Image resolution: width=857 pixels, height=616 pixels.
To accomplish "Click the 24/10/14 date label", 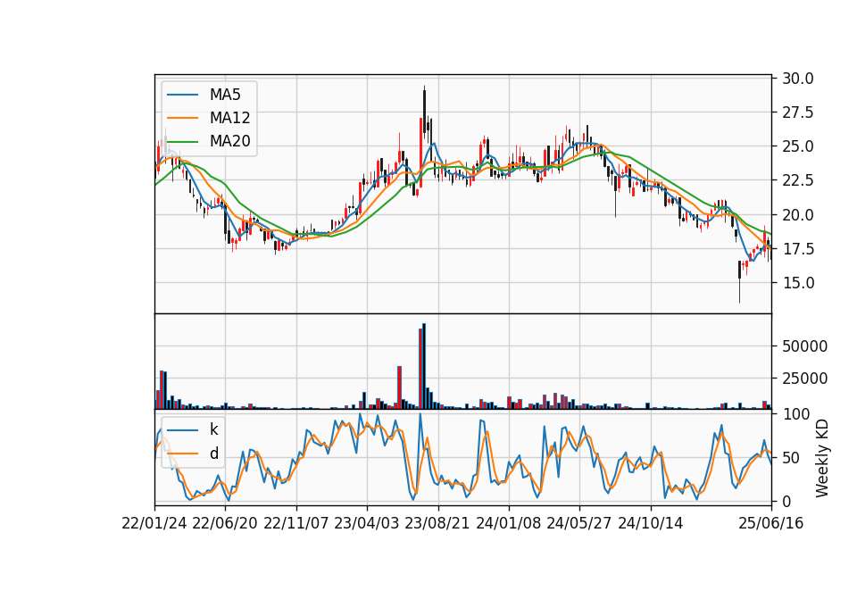I will pos(651,523).
